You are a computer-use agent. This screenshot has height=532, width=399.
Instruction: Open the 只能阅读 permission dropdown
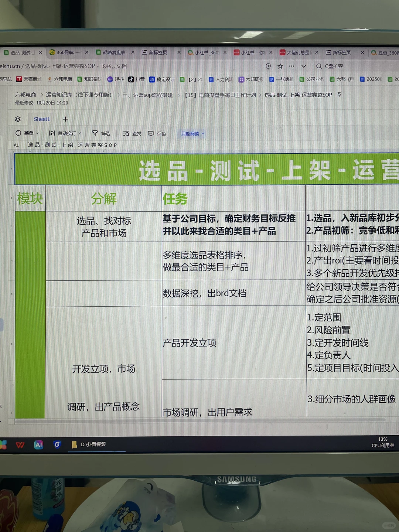coord(192,133)
